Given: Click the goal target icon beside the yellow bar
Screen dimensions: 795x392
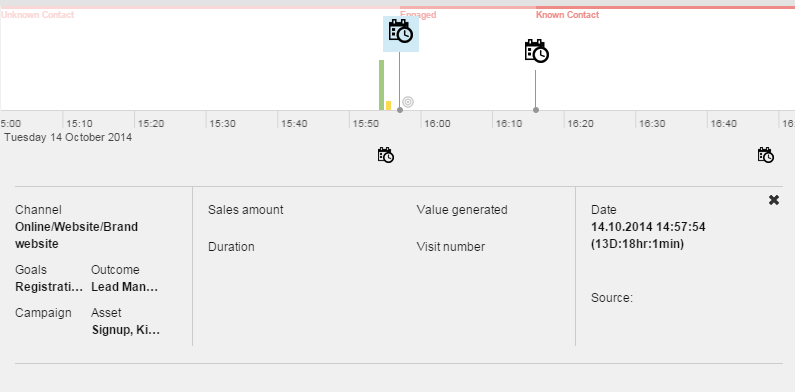Looking at the screenshot, I should click(x=408, y=102).
